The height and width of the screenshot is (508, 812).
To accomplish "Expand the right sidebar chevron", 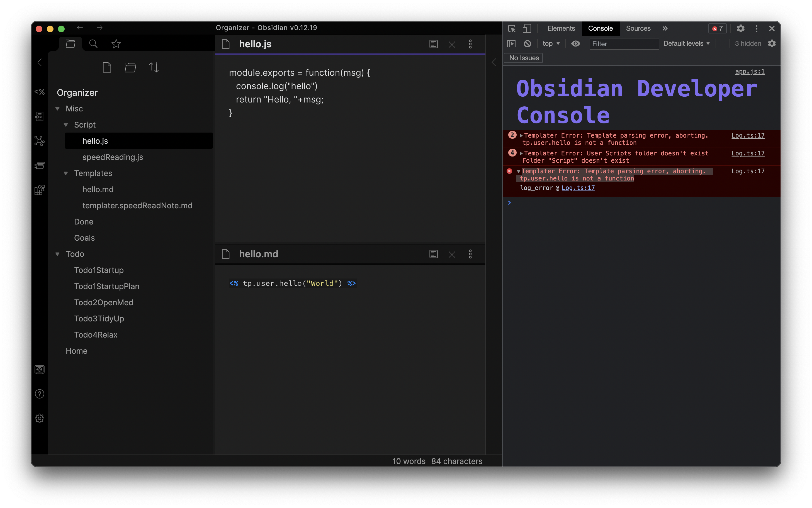I will pyautogui.click(x=494, y=62).
